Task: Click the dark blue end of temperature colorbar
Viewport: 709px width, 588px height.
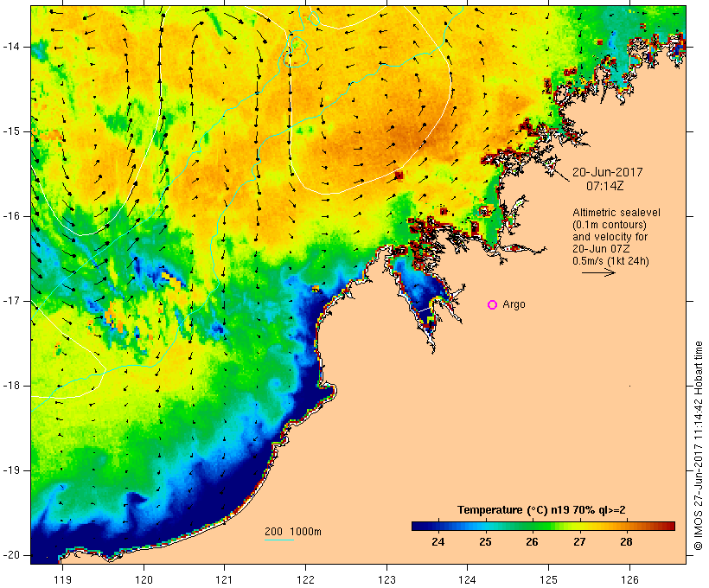Action: [418, 526]
